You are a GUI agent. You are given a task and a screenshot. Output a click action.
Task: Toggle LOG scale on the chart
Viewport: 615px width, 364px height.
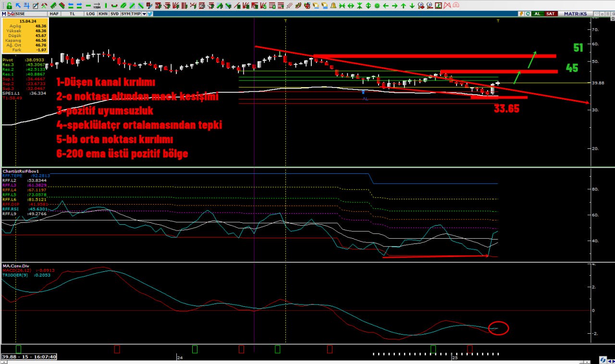pyautogui.click(x=90, y=14)
